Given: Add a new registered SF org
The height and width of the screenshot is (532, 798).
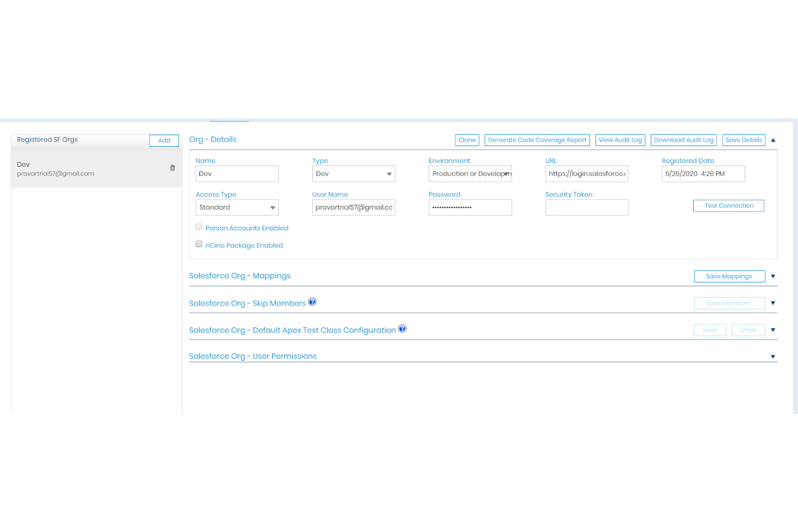Looking at the screenshot, I should point(163,140).
